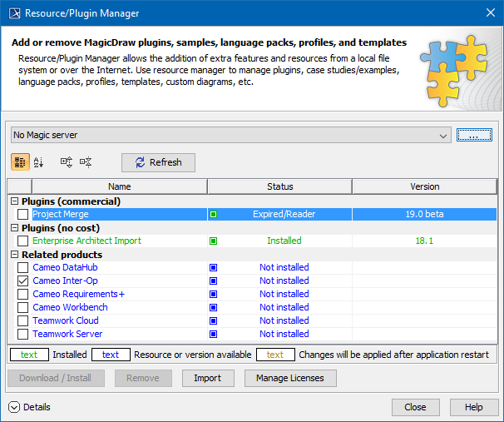The width and height of the screenshot is (504, 422).
Task: Open Manage Licenses
Action: [290, 378]
